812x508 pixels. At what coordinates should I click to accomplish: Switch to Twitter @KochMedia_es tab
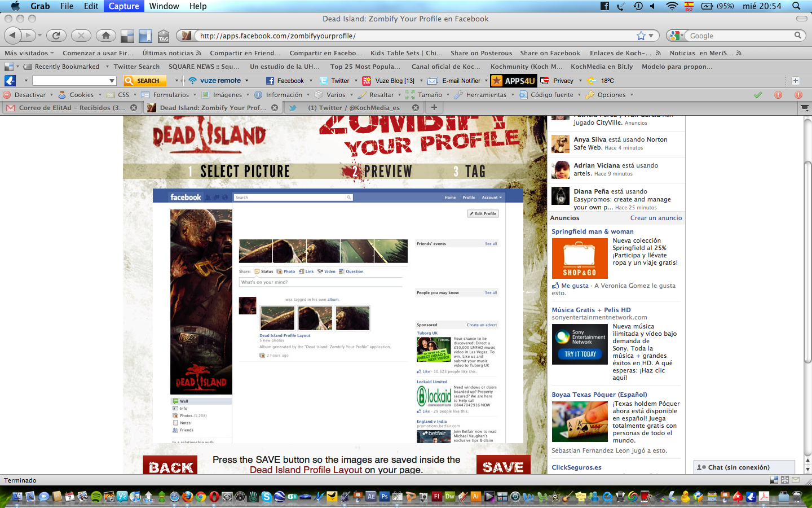pyautogui.click(x=354, y=108)
